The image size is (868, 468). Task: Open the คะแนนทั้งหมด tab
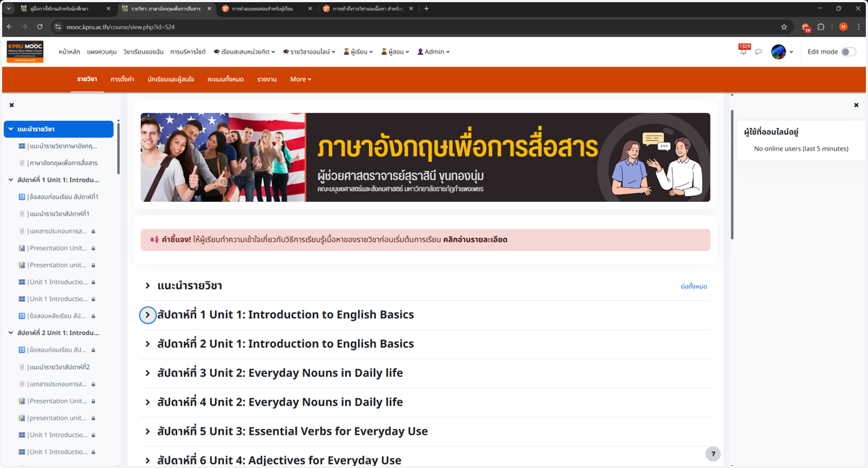[x=225, y=79]
